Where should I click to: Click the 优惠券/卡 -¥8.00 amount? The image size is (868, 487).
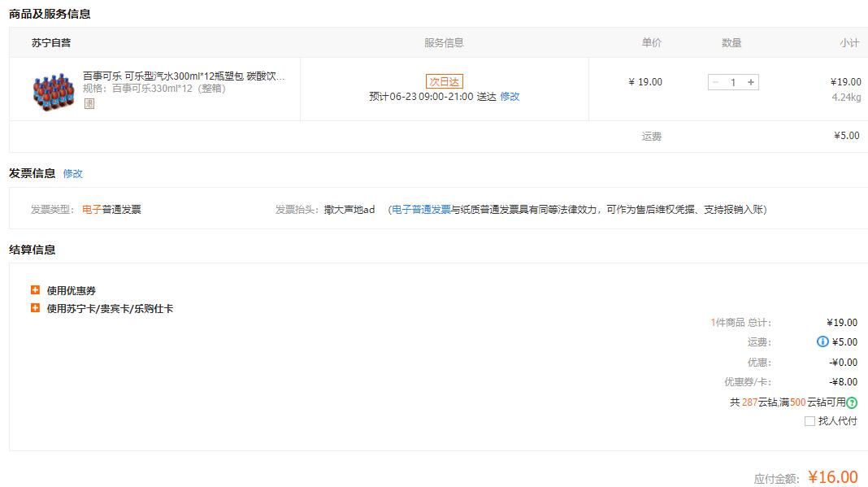point(844,382)
